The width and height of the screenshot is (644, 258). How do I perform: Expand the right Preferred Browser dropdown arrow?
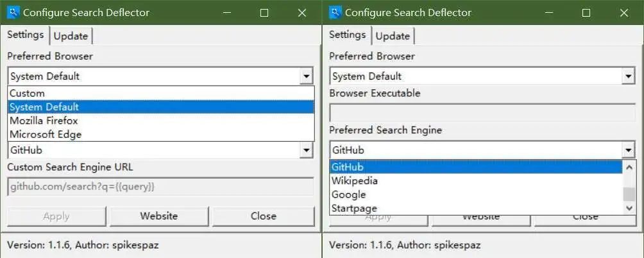[629, 76]
